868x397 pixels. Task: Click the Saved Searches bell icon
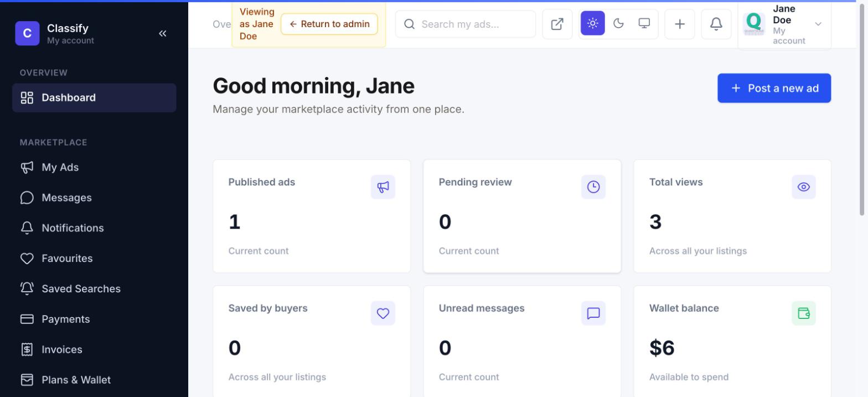tap(27, 288)
